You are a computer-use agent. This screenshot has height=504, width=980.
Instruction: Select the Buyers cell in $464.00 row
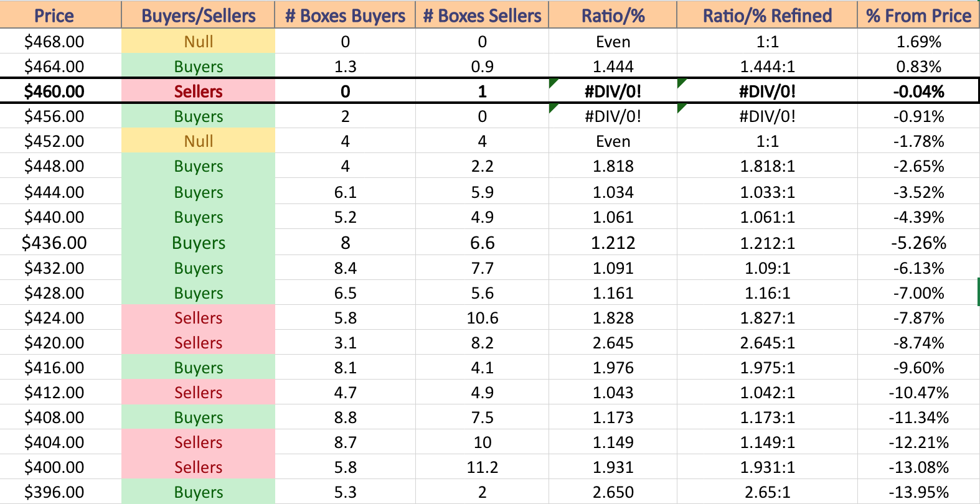click(x=198, y=66)
